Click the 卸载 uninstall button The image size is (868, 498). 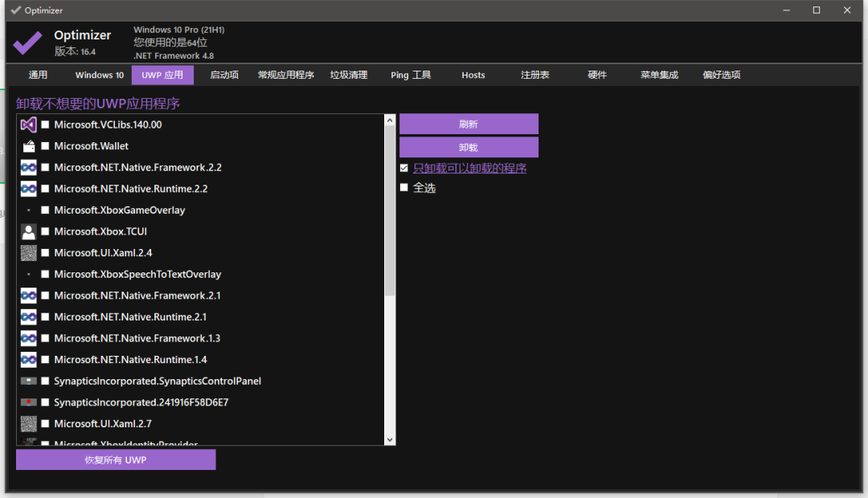[469, 147]
